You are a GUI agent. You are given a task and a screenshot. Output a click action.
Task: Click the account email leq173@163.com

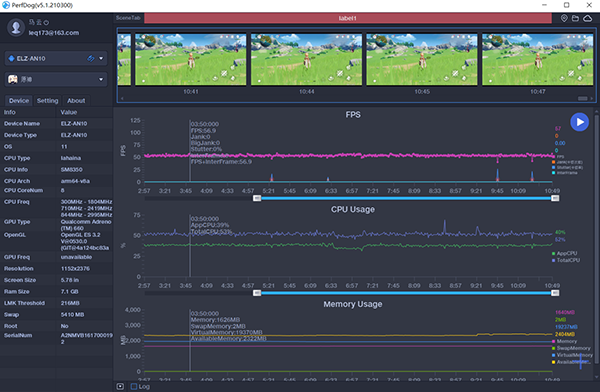click(x=54, y=33)
